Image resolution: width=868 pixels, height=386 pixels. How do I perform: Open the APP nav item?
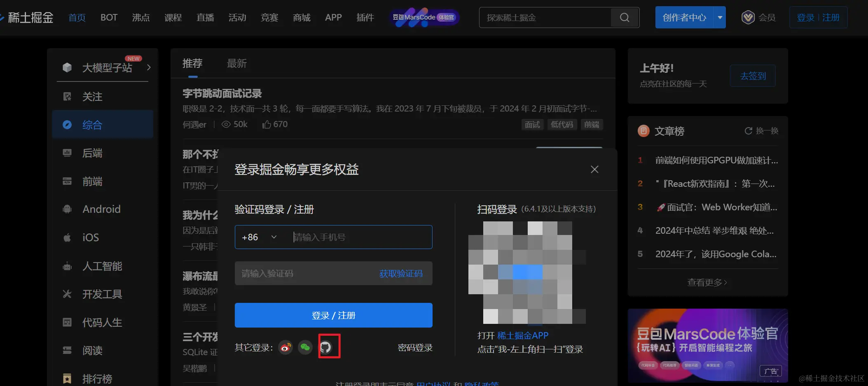coord(333,18)
